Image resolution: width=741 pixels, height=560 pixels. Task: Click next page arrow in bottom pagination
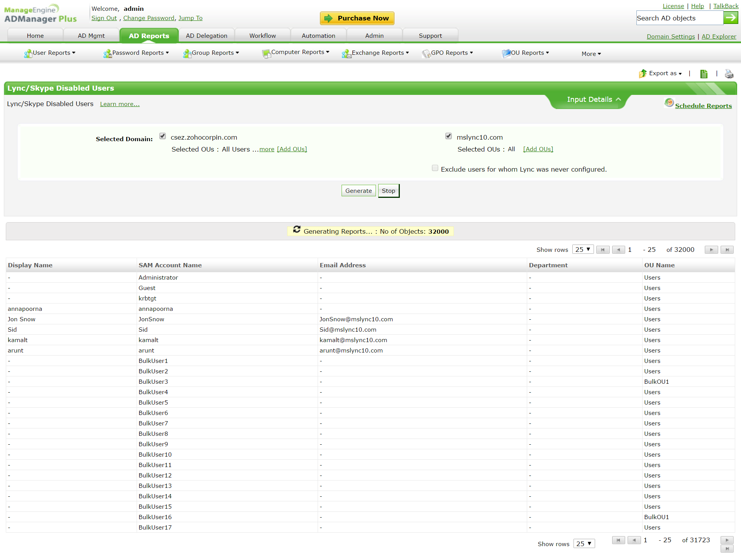pos(727,540)
